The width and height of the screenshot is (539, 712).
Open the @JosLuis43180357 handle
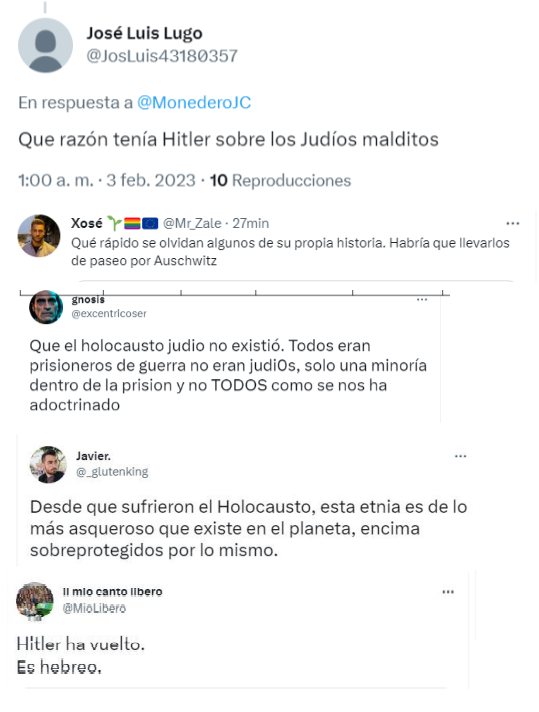pyautogui.click(x=162, y=56)
